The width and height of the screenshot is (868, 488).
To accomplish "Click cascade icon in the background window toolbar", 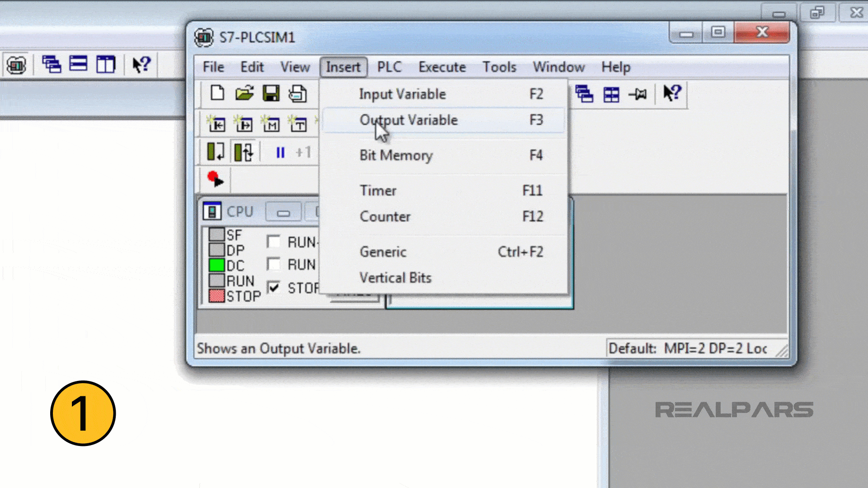I will [52, 64].
